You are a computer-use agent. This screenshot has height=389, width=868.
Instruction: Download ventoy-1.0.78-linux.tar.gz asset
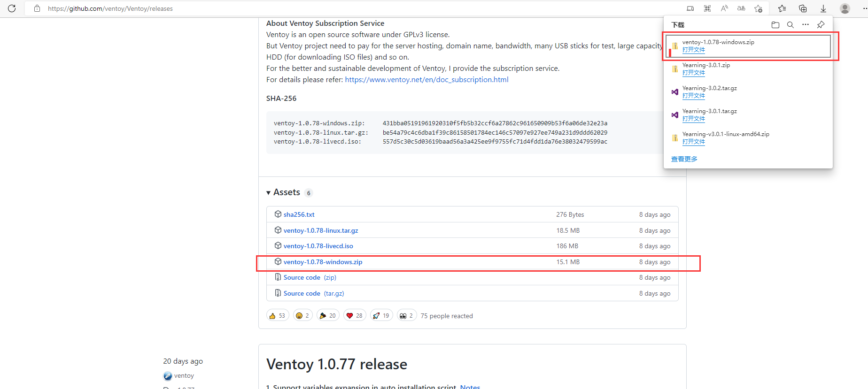(x=321, y=230)
